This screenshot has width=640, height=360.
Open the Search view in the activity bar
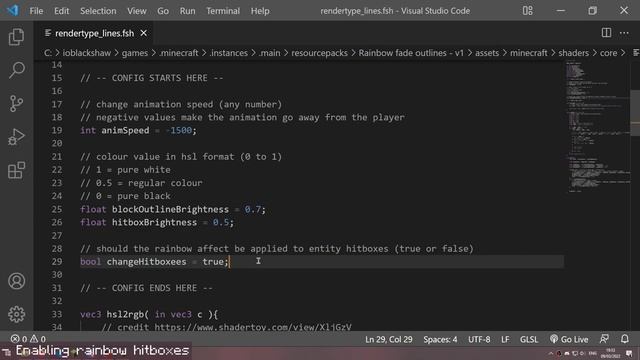click(16, 70)
